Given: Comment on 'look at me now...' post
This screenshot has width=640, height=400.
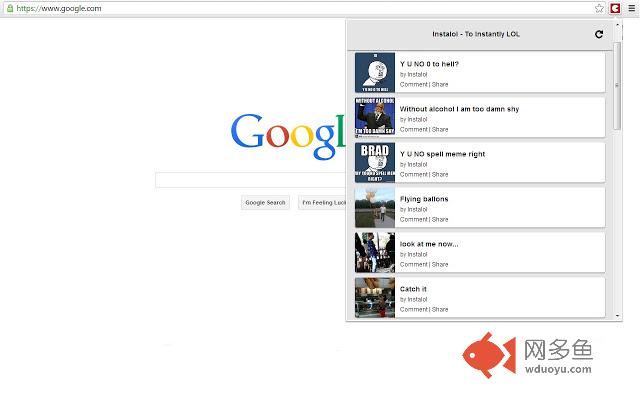Looking at the screenshot, I should point(413,264).
